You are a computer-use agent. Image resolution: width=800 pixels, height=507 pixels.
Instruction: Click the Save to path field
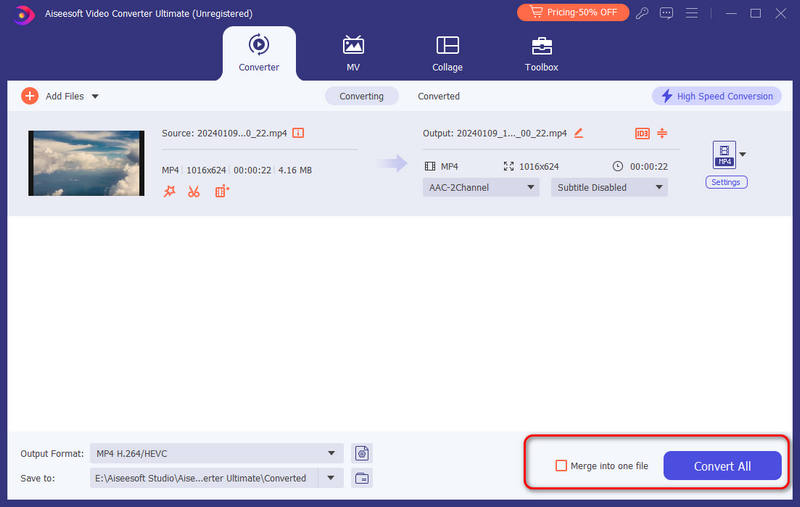point(204,478)
